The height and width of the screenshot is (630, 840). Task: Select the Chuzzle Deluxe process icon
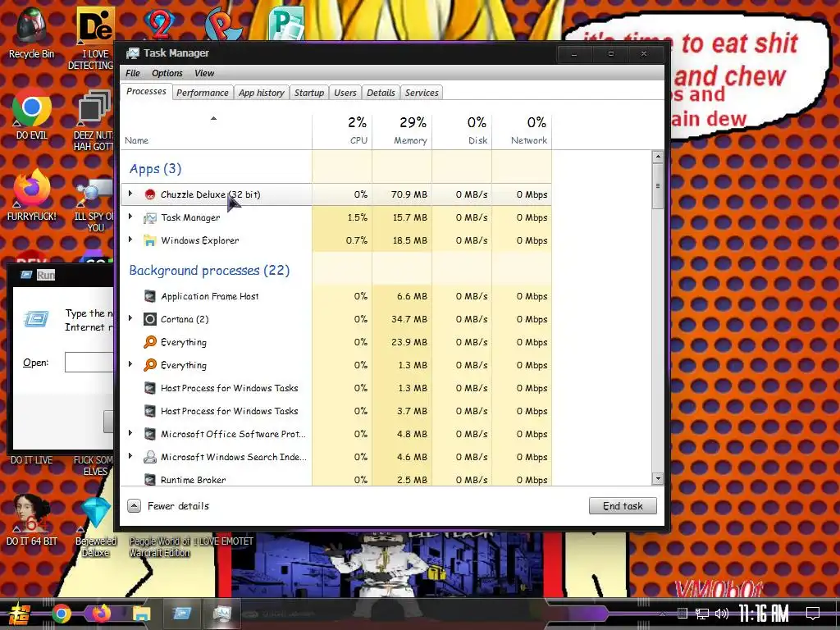point(150,194)
